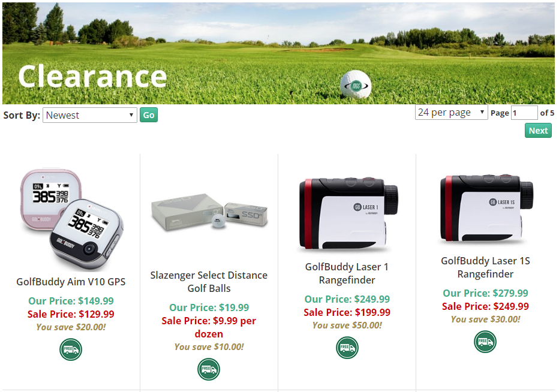Click the Clearance banner heading

[93, 76]
